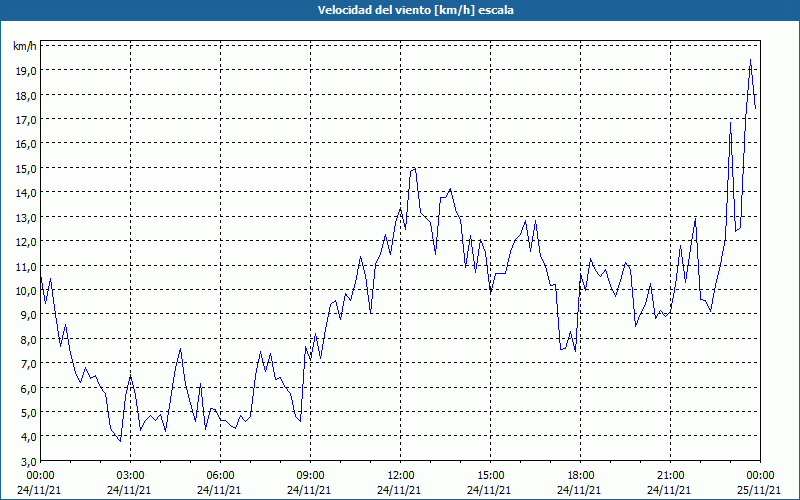This screenshot has height=500, width=800.
Task: Click the 11,0 y-axis value
Action: click(27, 266)
